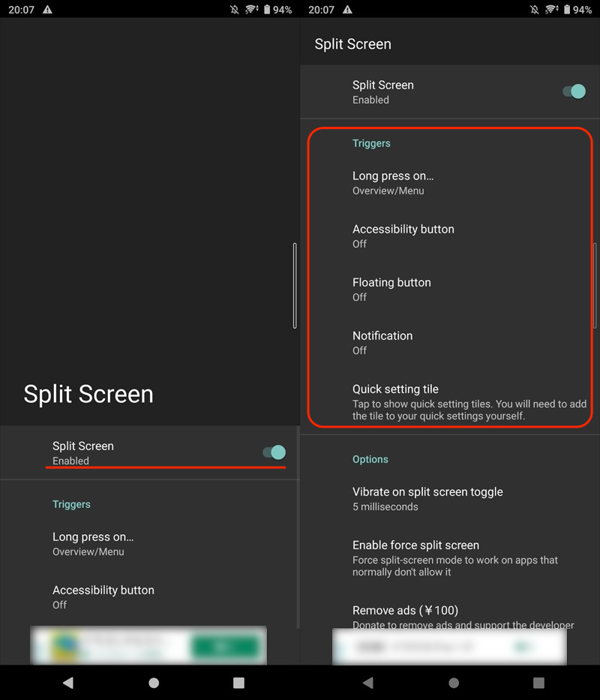This screenshot has width=600, height=700.
Task: Tap the recents square on right screen
Action: [538, 683]
